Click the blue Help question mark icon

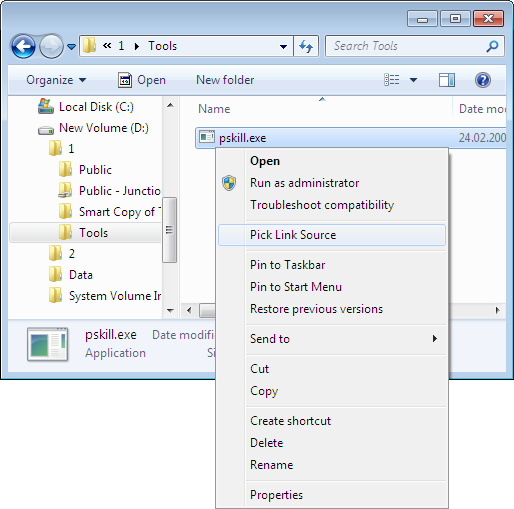pyautogui.click(x=482, y=80)
